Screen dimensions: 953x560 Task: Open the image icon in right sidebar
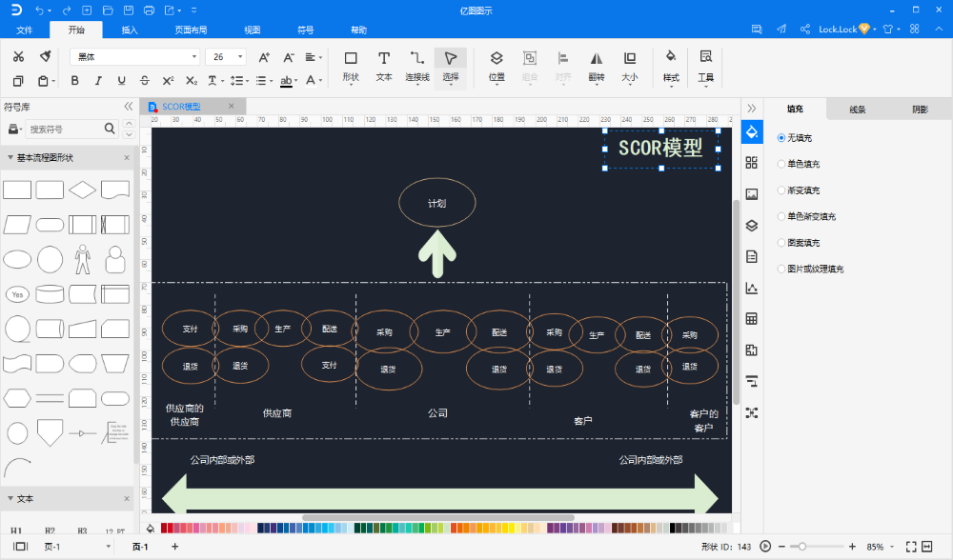(752, 194)
